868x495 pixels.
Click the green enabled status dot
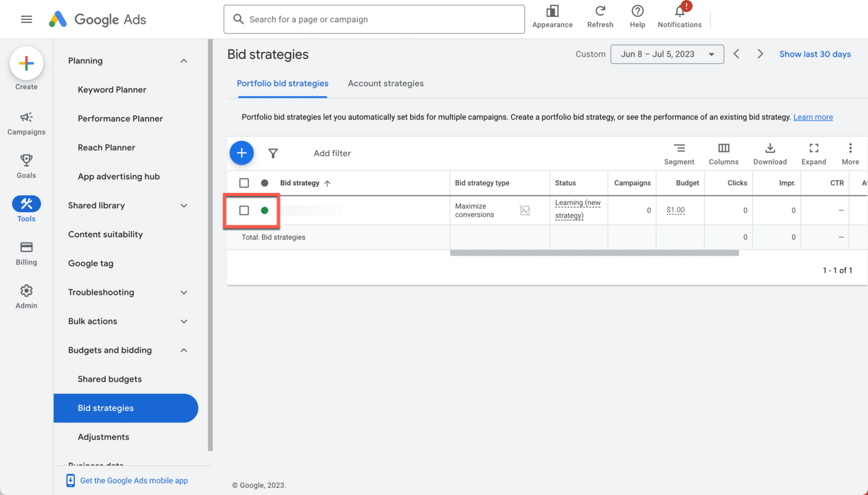point(265,210)
